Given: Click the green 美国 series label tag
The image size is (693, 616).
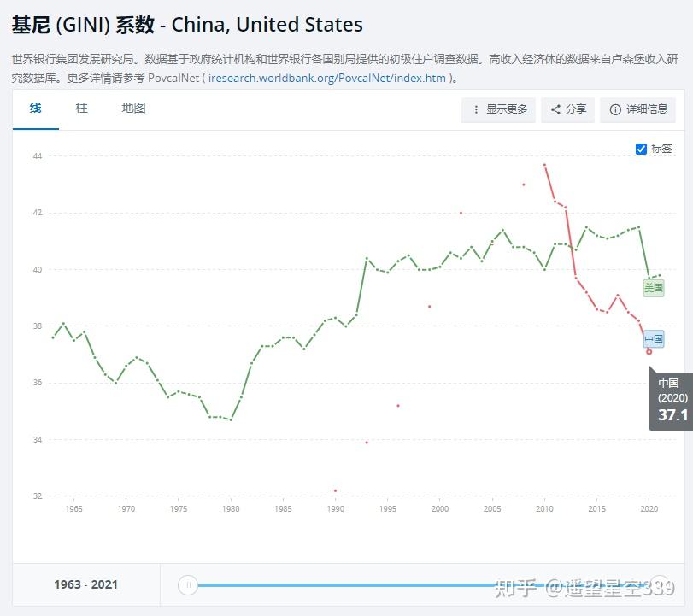Looking at the screenshot, I should coord(654,288).
